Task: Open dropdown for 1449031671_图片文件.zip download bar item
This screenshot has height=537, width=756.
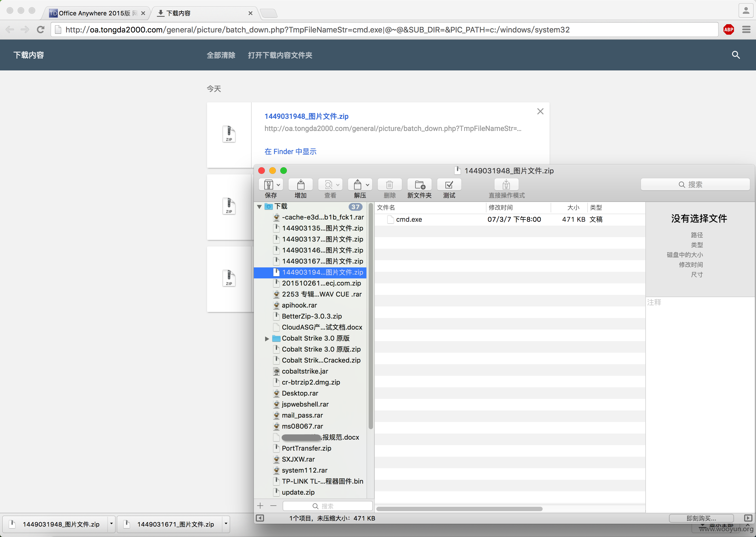Action: tap(226, 524)
